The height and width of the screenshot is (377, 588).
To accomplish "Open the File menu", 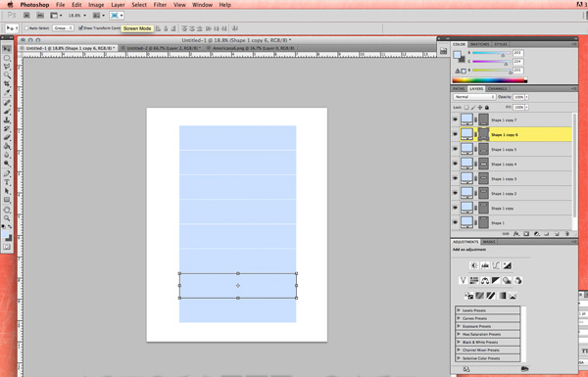I will coord(60,5).
